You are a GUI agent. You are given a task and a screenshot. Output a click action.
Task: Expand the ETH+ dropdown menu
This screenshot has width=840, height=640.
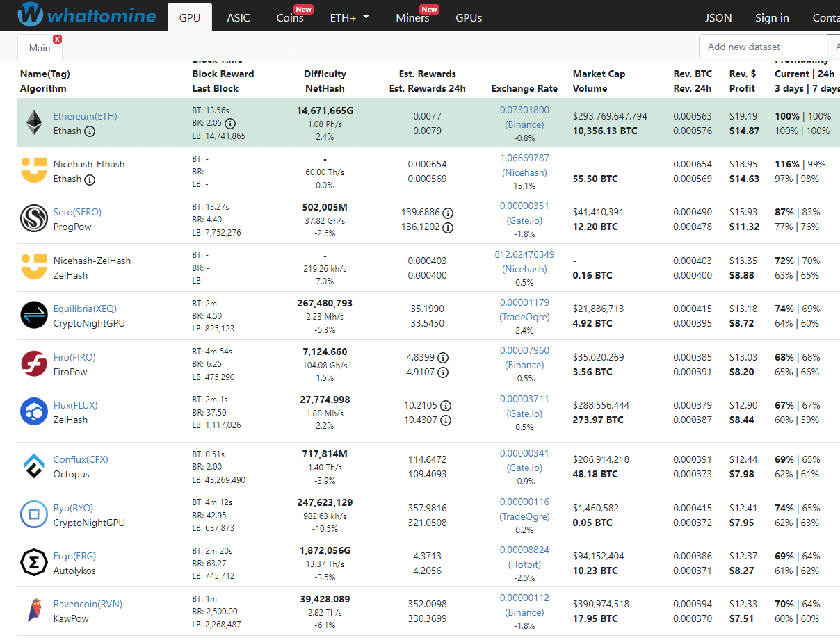click(349, 17)
